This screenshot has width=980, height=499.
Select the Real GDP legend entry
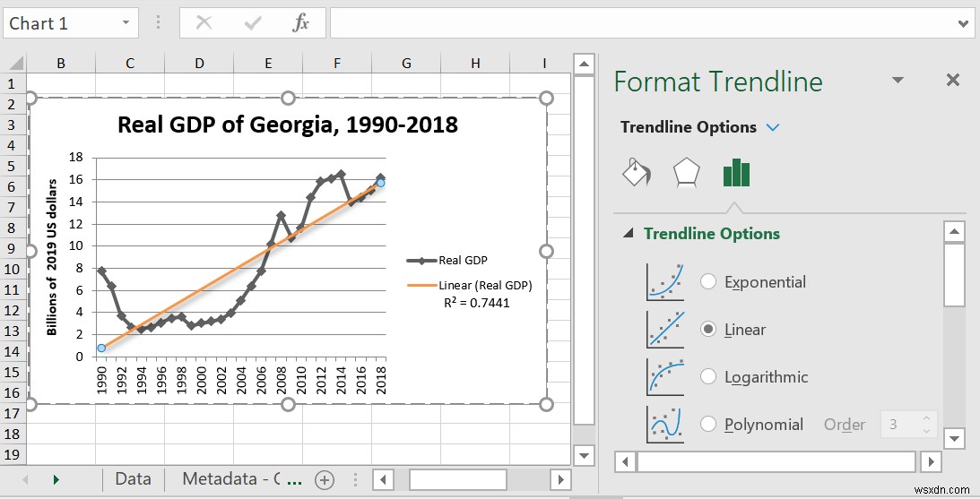click(447, 261)
